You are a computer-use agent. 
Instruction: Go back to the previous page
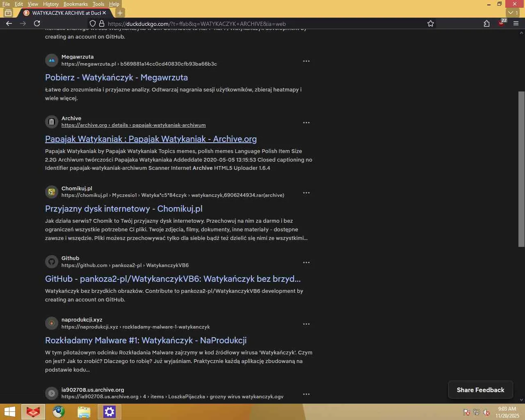click(x=9, y=23)
